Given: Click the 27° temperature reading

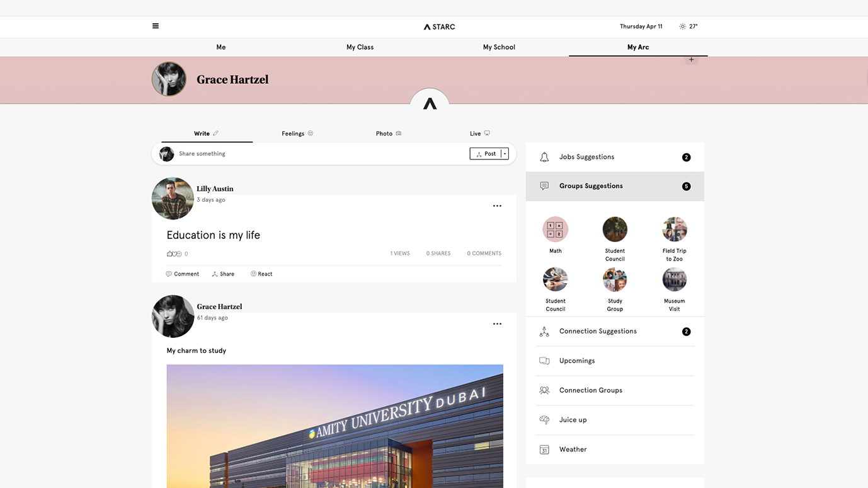Looking at the screenshot, I should coord(694,26).
